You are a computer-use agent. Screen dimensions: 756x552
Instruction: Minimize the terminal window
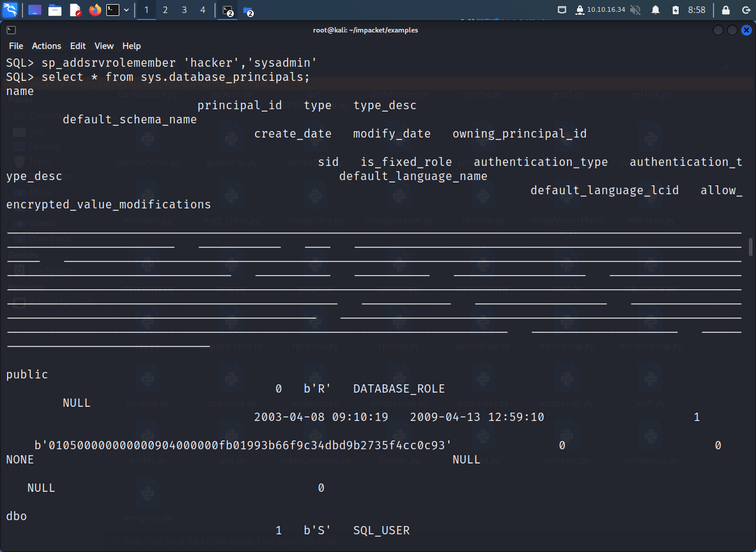[718, 30]
